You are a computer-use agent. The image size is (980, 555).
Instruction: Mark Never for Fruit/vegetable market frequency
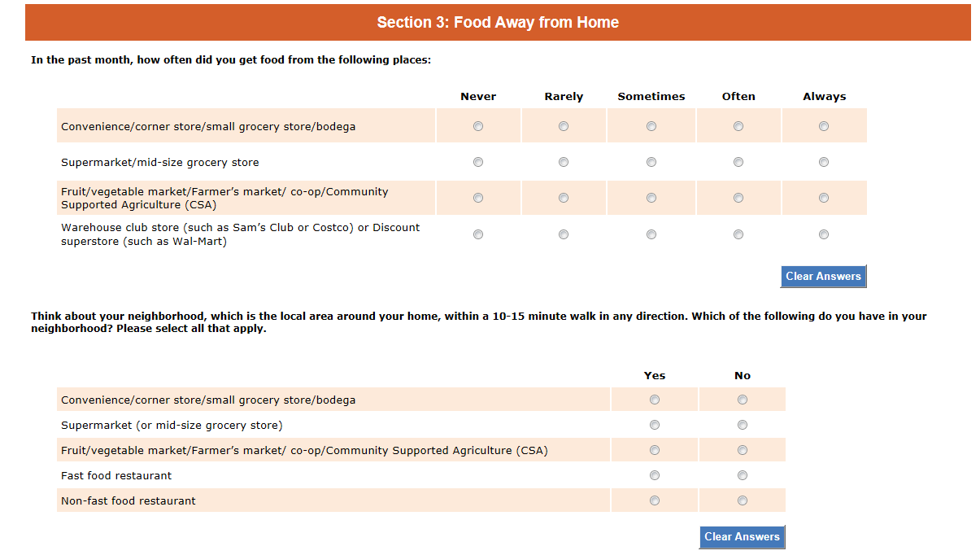[x=478, y=198]
